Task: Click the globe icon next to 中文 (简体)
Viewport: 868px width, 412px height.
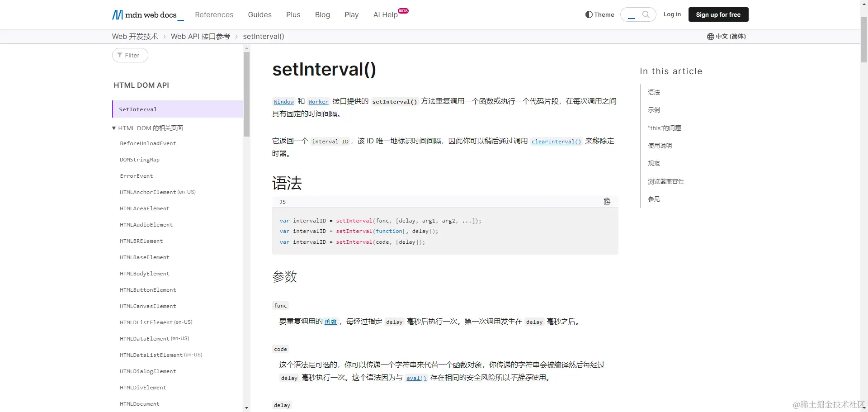Action: point(710,37)
